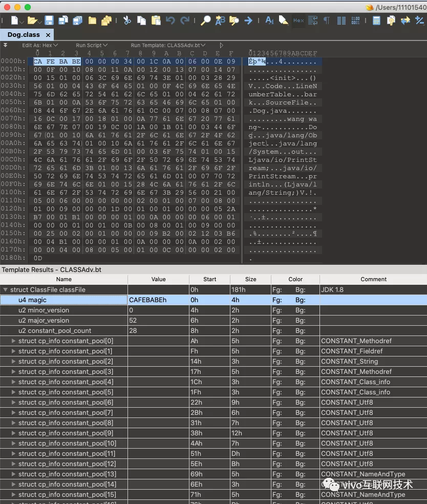427x504 pixels.
Task: Open the Run Template: CLASSAdv.bt dropdown
Action: tap(168, 45)
